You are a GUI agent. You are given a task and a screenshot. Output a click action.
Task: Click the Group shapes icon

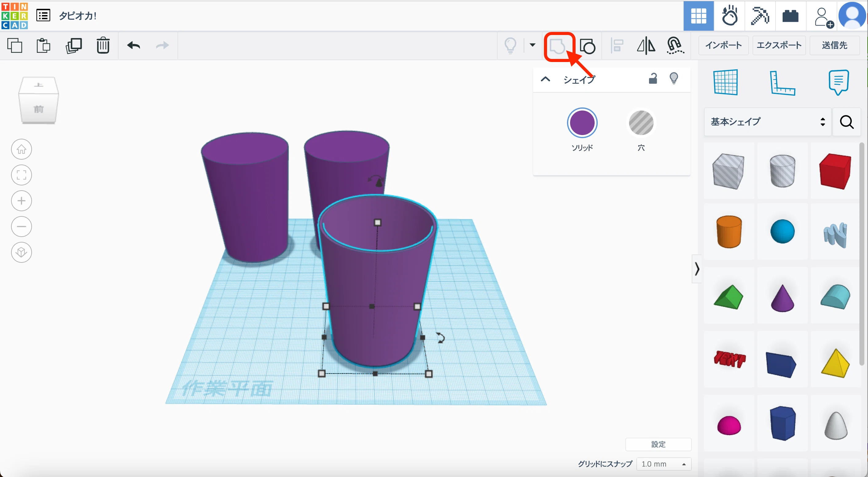click(x=558, y=46)
